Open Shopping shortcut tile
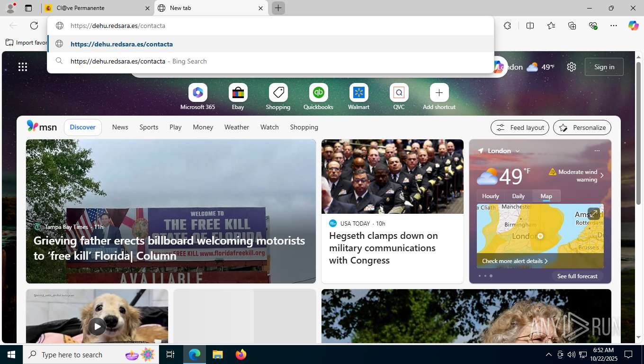 (x=278, y=97)
